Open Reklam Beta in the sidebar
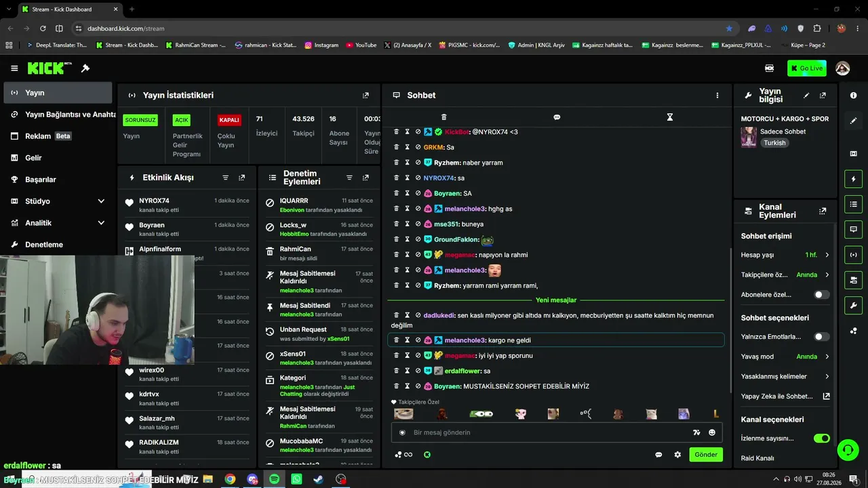The height and width of the screenshot is (488, 868). pos(58,136)
